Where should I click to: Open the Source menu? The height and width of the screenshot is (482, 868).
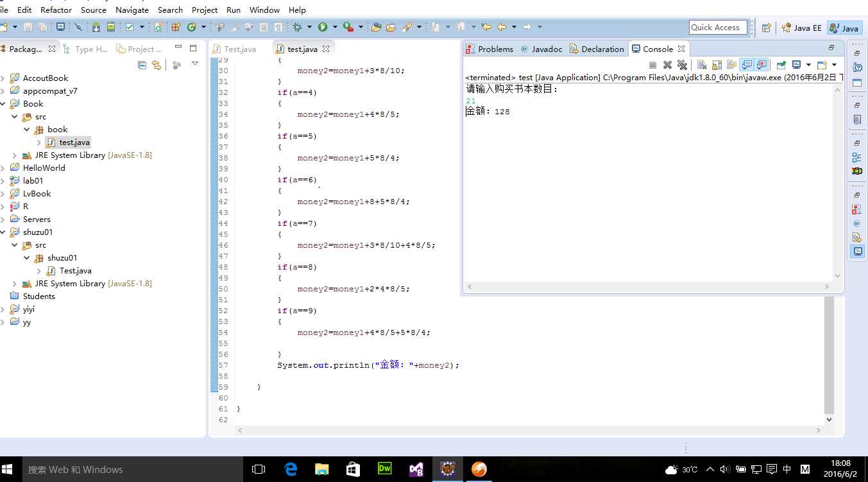[x=94, y=10]
